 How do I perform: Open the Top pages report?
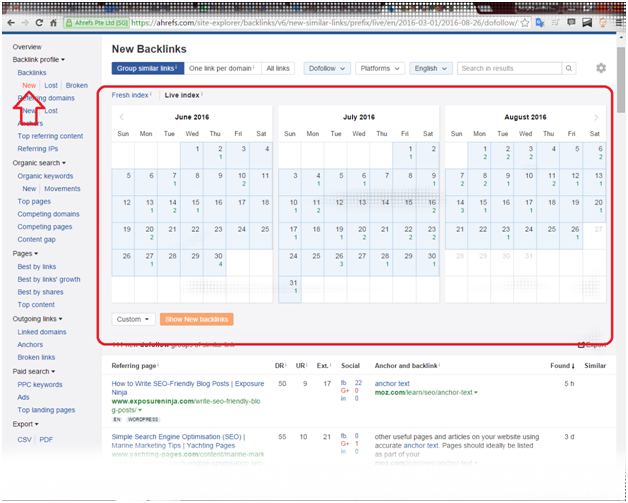(34, 201)
